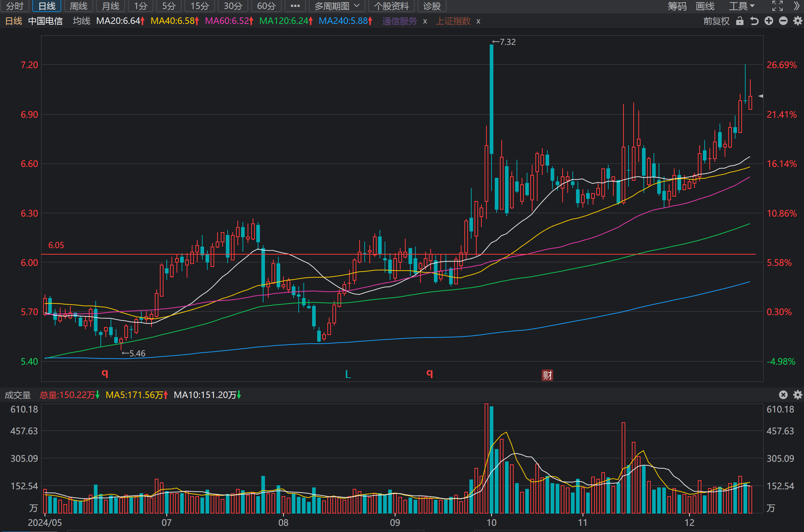Viewport: 804px width, 532px height.
Task: Expand the 多周期图 dropdown
Action: coord(337,6)
